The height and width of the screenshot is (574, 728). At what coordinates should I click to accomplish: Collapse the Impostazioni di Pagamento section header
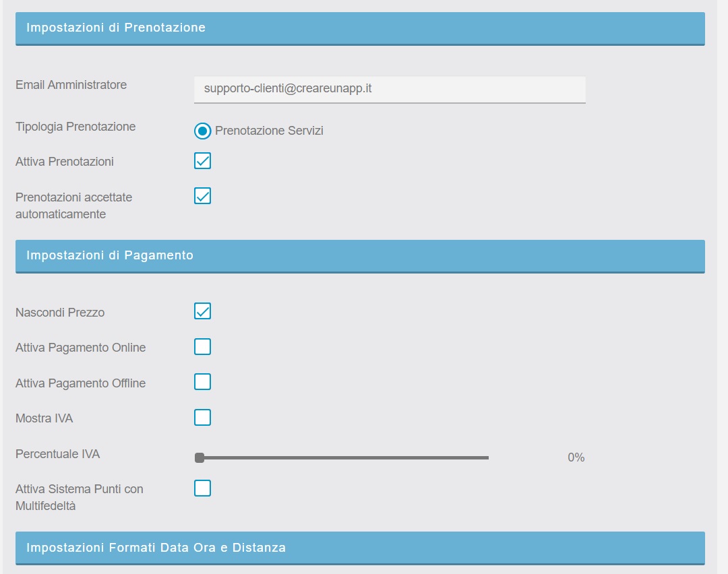(360, 256)
